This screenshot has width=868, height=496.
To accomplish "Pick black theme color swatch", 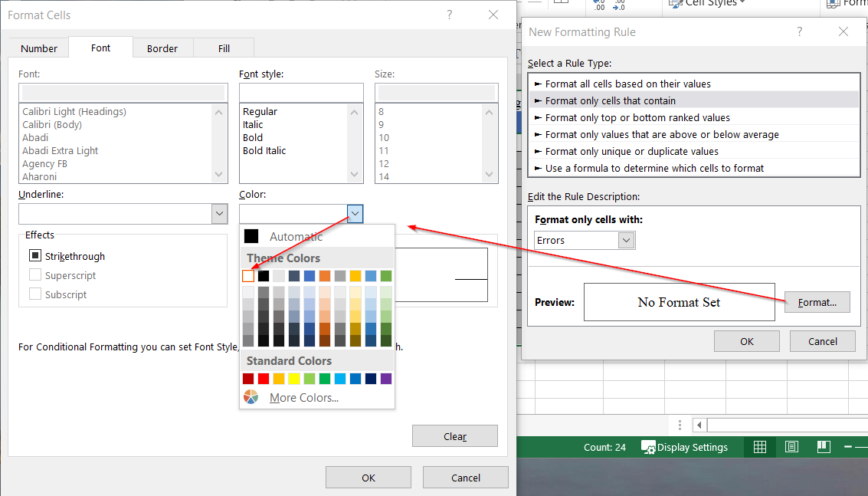I will (x=264, y=275).
